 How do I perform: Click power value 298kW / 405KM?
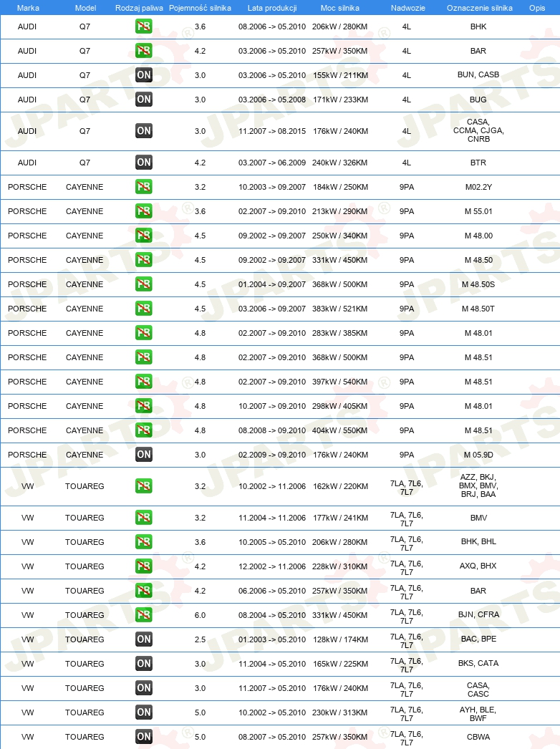click(339, 407)
